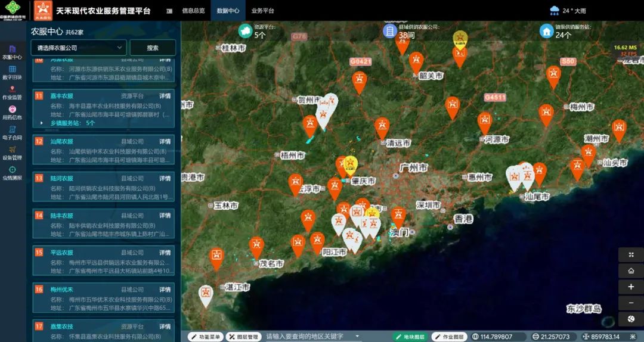
Task: Open the 数字田块 sidebar icon
Action: (12, 72)
